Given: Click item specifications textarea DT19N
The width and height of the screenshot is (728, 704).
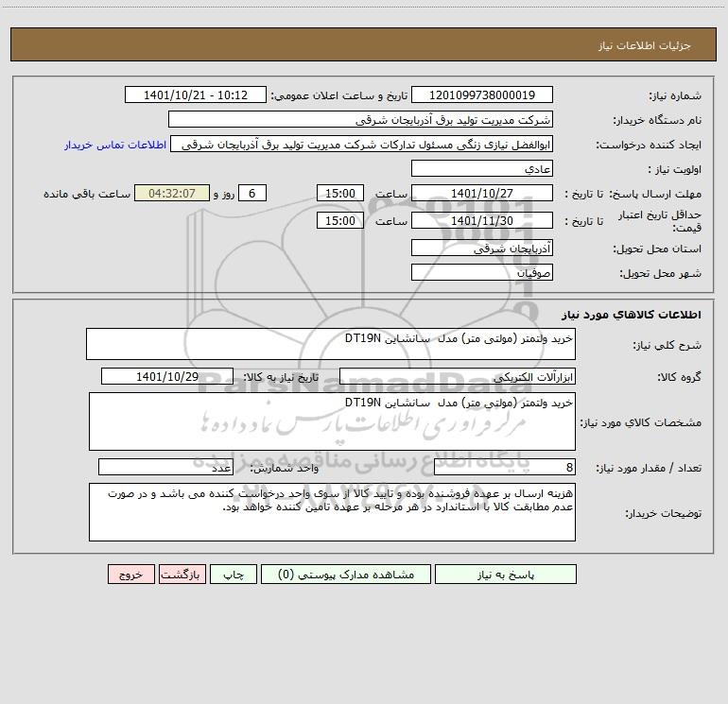Looking at the screenshot, I should [x=332, y=421].
